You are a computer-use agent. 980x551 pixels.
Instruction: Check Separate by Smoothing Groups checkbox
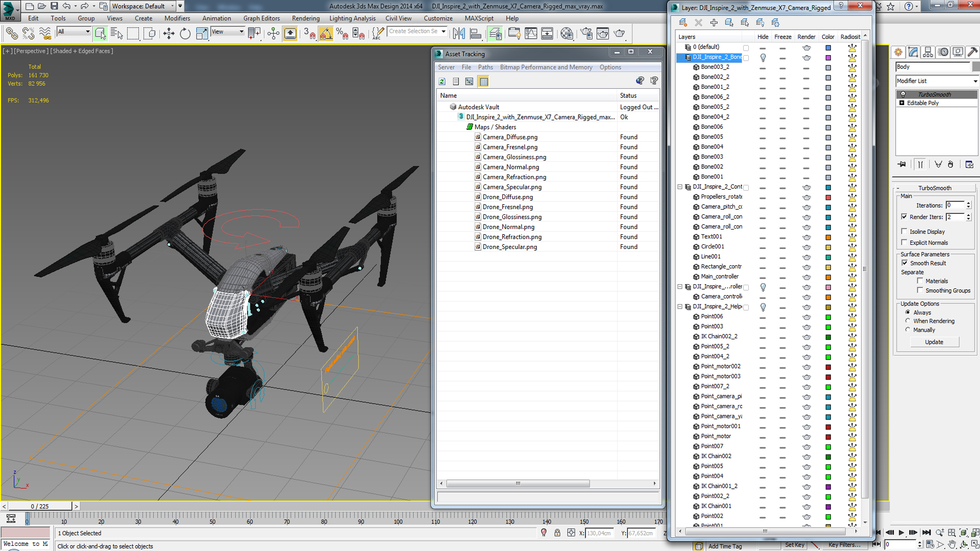pos(920,290)
